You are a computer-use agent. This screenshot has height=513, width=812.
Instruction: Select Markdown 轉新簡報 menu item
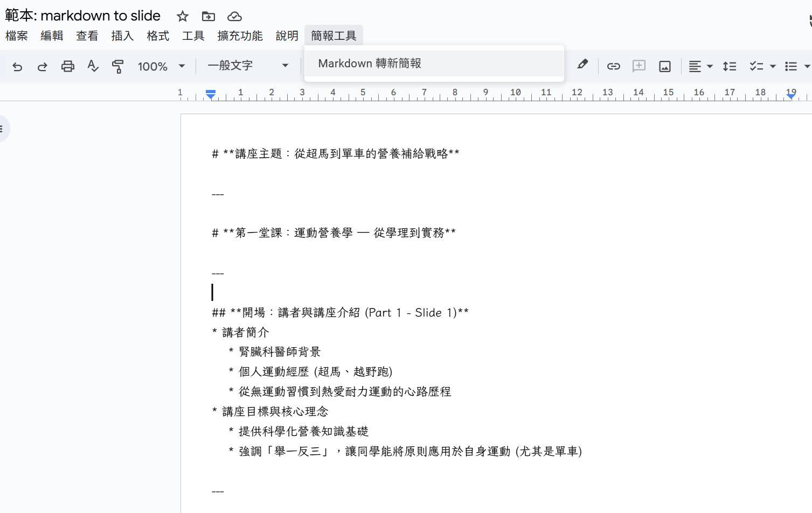(x=370, y=64)
